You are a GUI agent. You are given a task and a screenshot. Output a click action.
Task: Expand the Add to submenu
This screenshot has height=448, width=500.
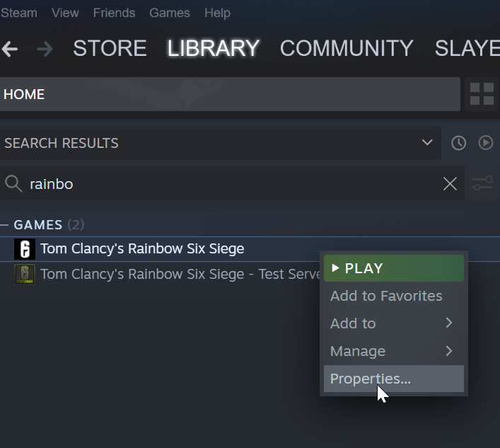(394, 323)
